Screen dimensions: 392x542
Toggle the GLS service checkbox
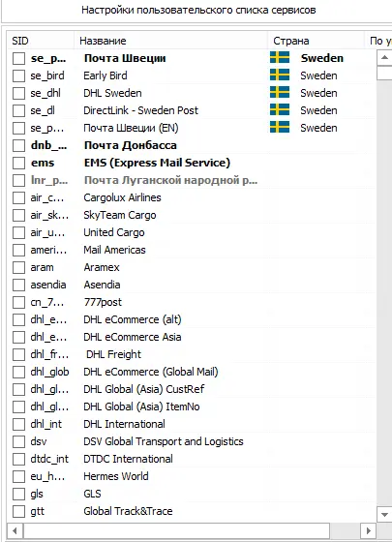click(18, 494)
